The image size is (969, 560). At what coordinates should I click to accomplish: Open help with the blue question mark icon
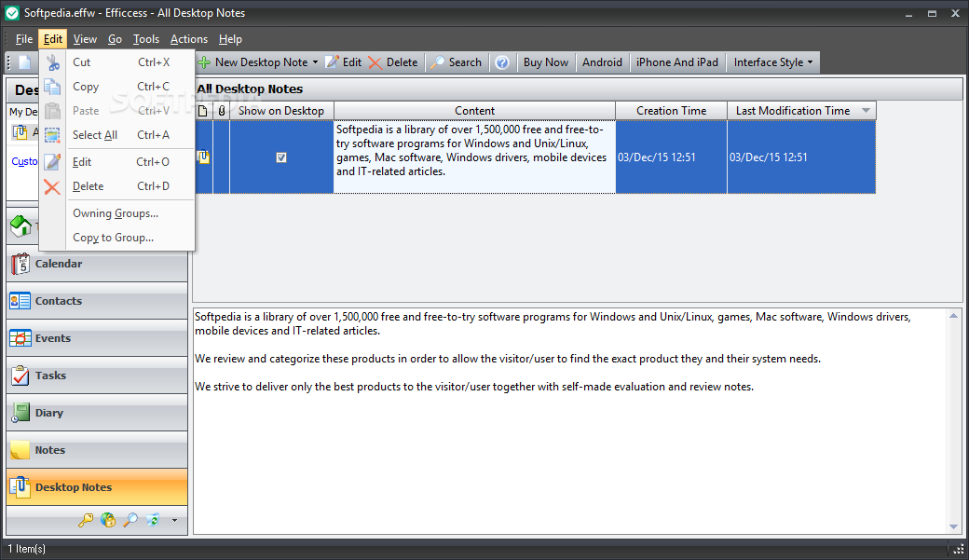502,62
